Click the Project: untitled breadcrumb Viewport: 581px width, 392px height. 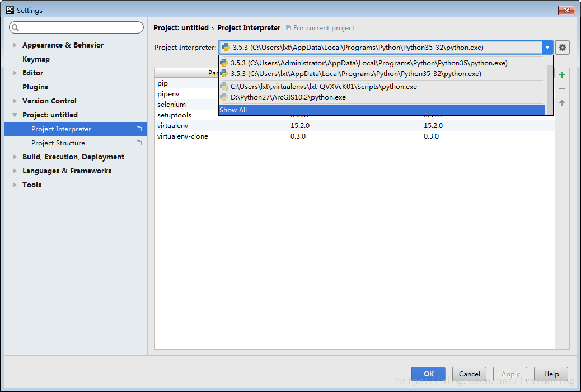181,28
